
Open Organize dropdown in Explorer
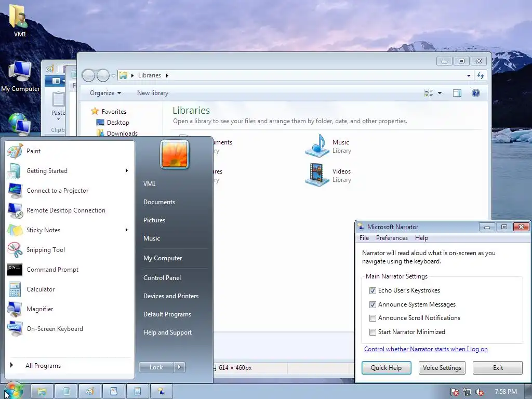[105, 93]
